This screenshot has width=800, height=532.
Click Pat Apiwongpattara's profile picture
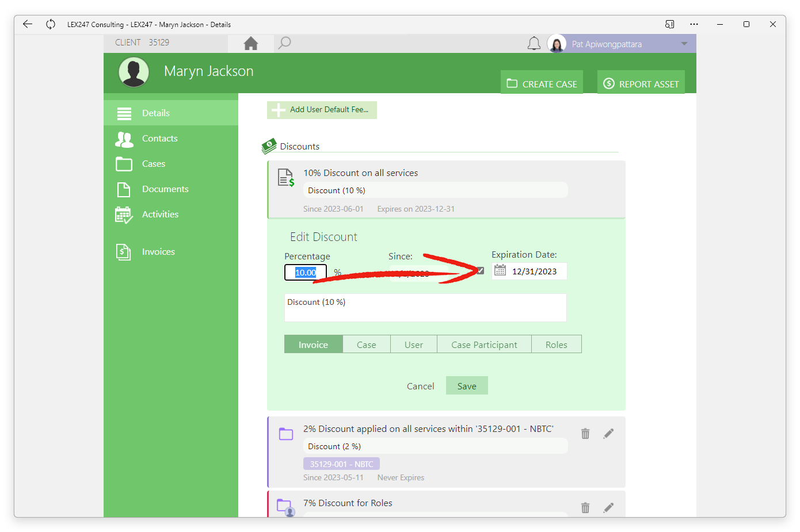click(557, 44)
